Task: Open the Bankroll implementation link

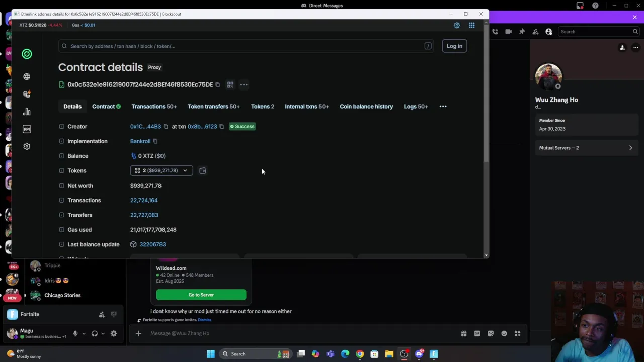Action: point(140,141)
